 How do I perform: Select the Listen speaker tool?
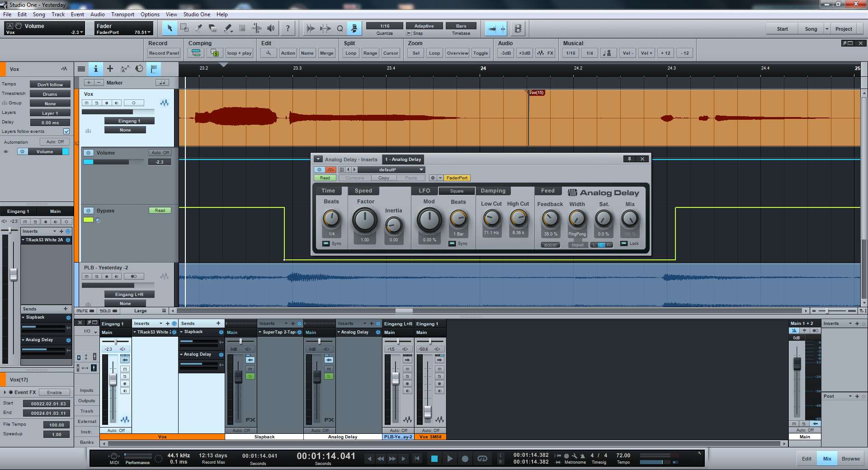coord(271,28)
